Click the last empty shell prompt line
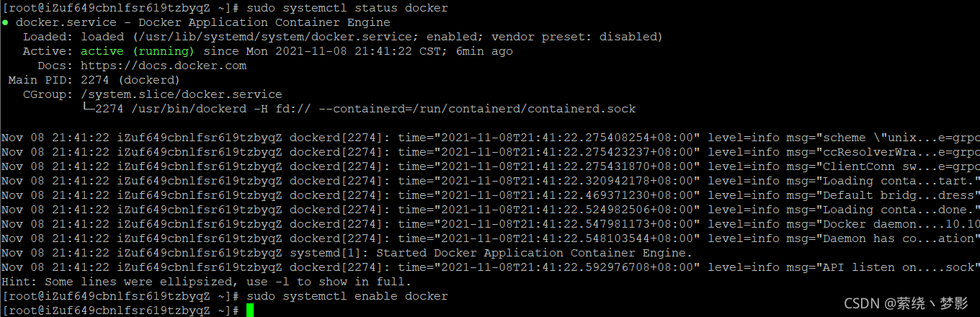 click(x=128, y=311)
